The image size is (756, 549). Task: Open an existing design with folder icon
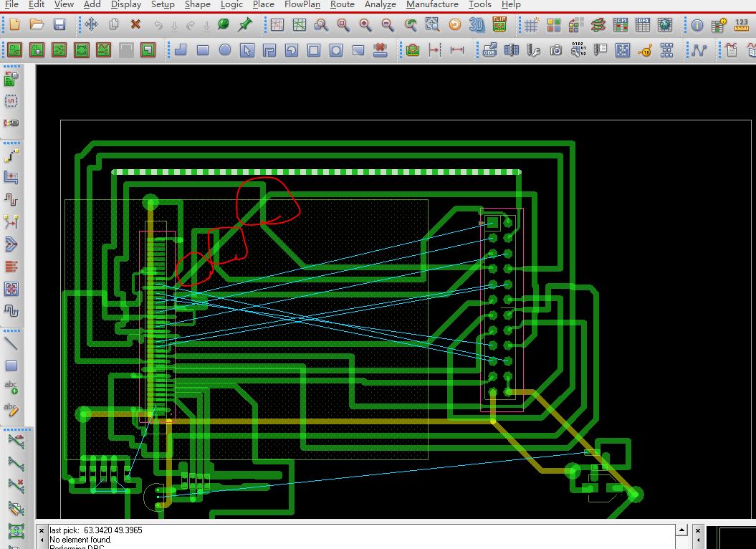(37, 24)
